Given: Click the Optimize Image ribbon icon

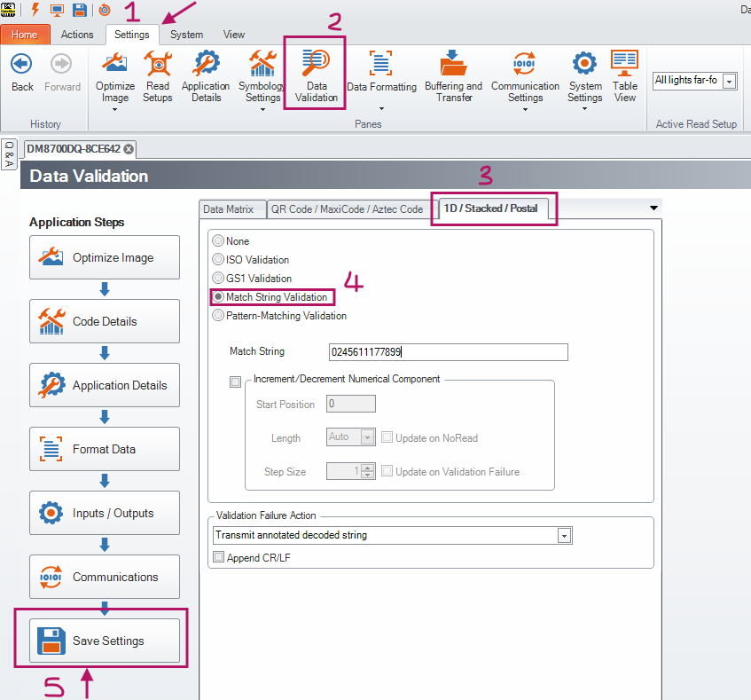Looking at the screenshot, I should [x=115, y=75].
